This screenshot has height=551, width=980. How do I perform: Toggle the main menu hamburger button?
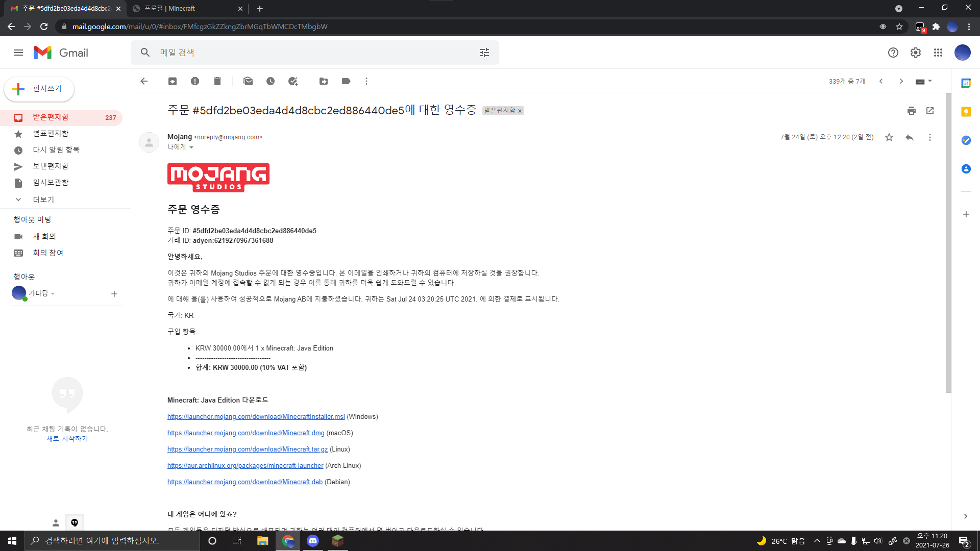(18, 53)
